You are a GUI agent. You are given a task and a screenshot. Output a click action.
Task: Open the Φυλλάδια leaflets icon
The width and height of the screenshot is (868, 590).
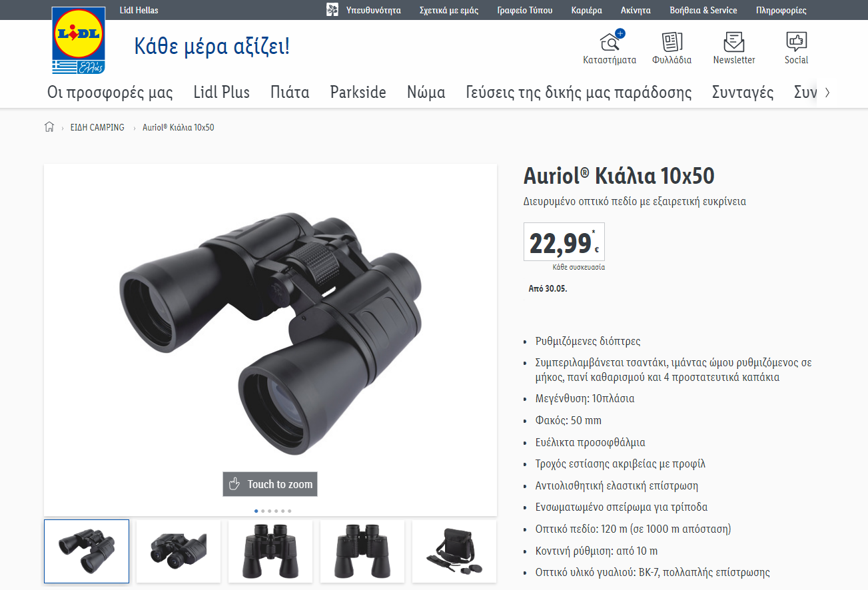pos(672,42)
